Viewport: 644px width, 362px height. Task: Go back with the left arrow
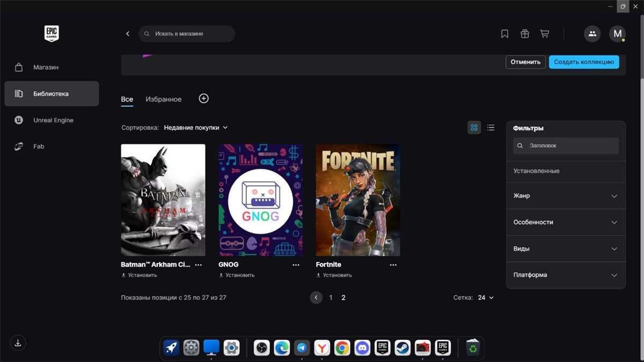tap(128, 34)
